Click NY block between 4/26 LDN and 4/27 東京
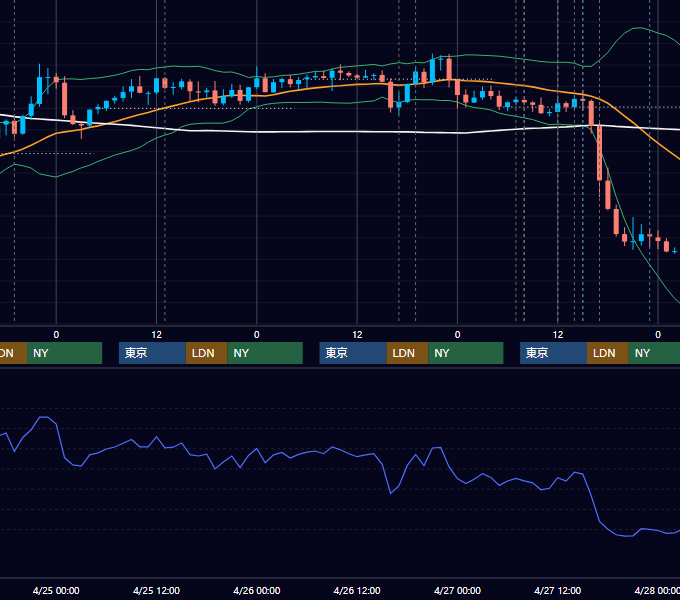Screen dimensions: 680x600 [x=466, y=353]
